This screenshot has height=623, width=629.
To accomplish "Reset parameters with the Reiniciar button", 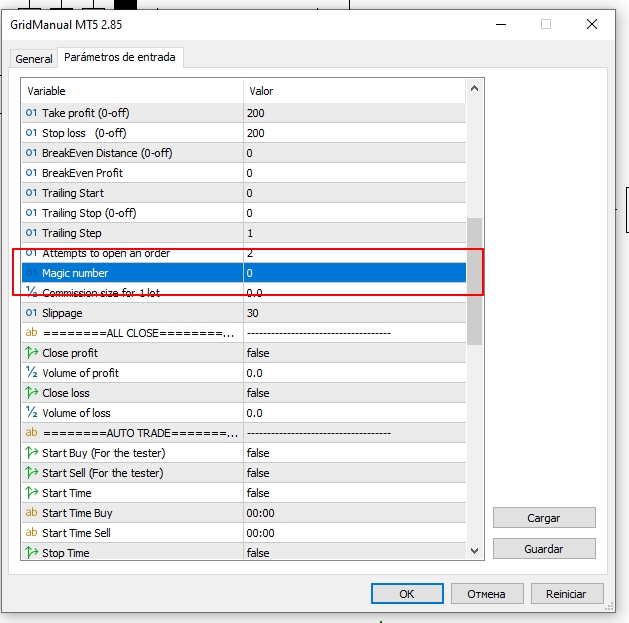I will pos(566,594).
